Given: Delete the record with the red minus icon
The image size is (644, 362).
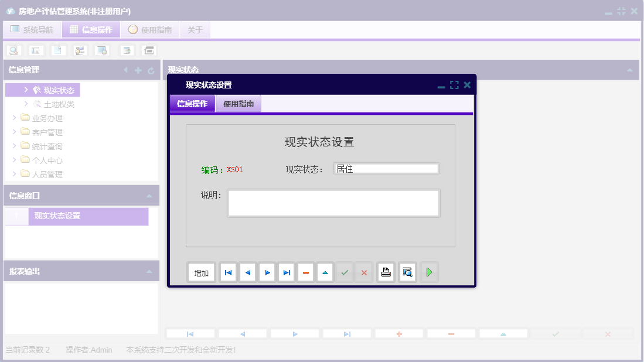Looking at the screenshot, I should (305, 272).
